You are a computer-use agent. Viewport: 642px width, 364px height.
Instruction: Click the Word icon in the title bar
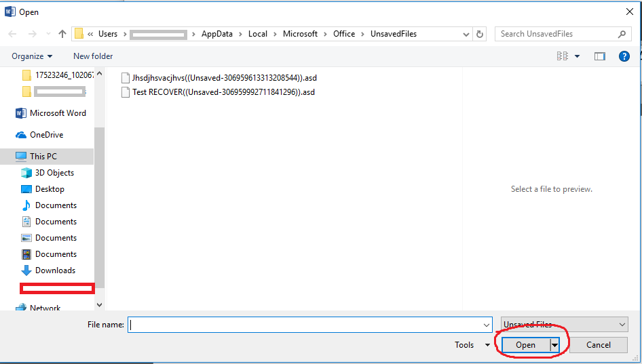10,12
